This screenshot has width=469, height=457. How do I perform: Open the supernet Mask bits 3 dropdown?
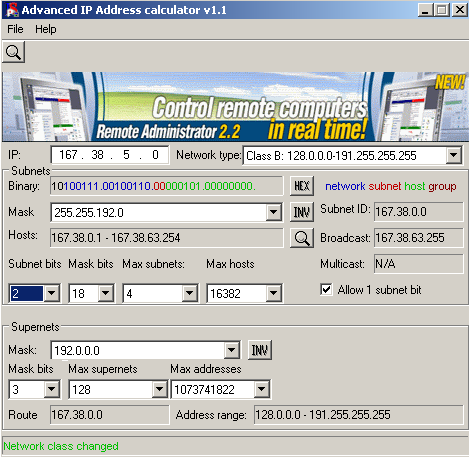pyautogui.click(x=52, y=389)
